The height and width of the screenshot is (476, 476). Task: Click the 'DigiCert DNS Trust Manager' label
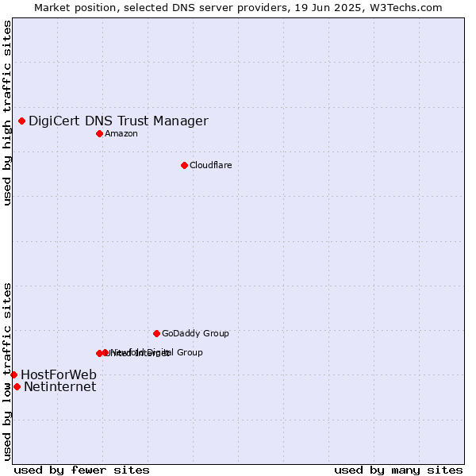(118, 121)
